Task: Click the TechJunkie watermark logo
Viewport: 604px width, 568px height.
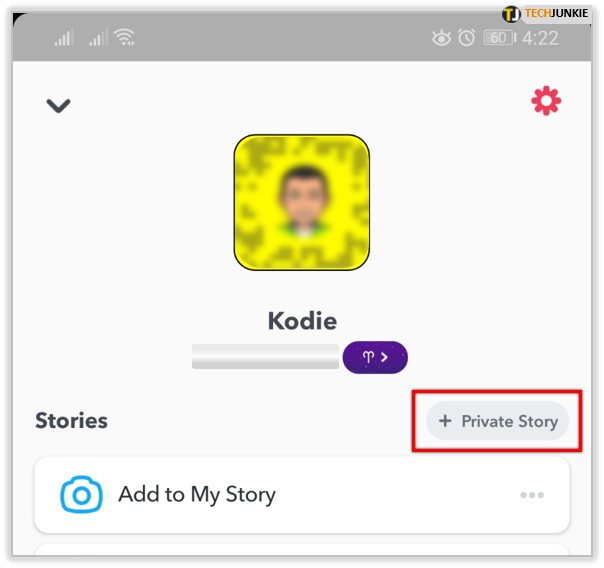Action: point(545,14)
